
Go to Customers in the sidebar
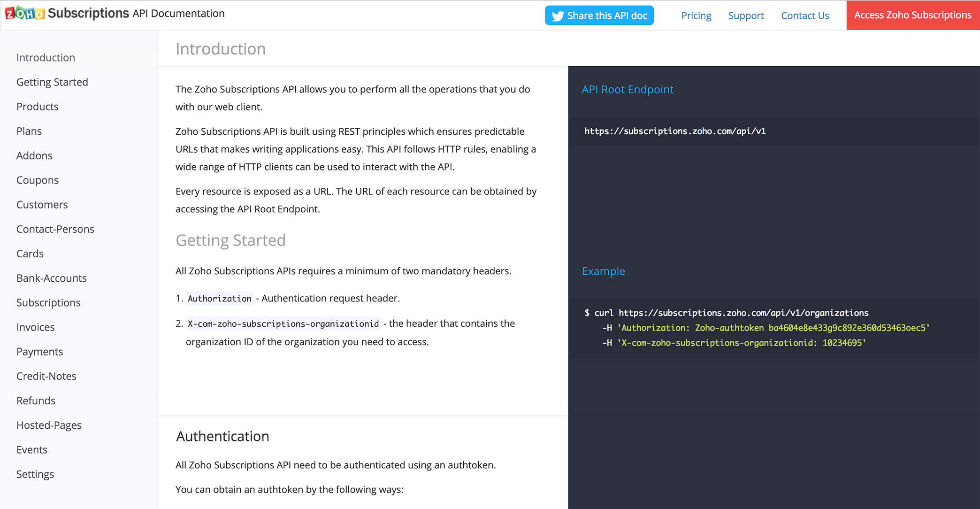point(42,204)
